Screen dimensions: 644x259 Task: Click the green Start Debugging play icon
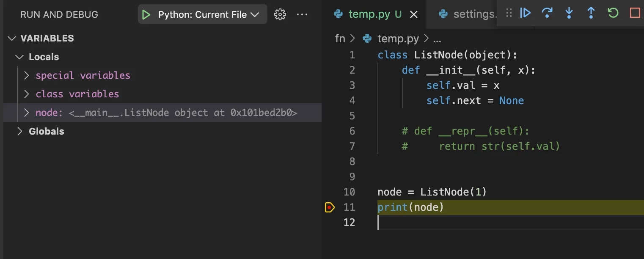point(146,15)
